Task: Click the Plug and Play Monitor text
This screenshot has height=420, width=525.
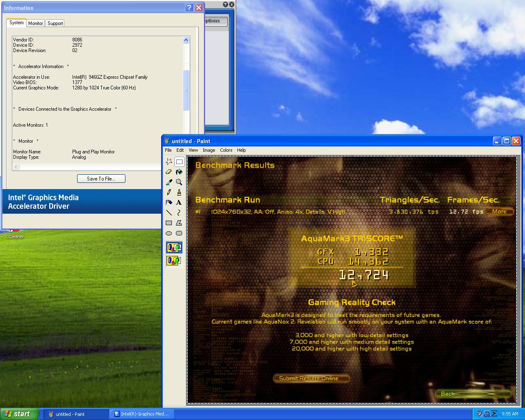Action: tap(94, 152)
